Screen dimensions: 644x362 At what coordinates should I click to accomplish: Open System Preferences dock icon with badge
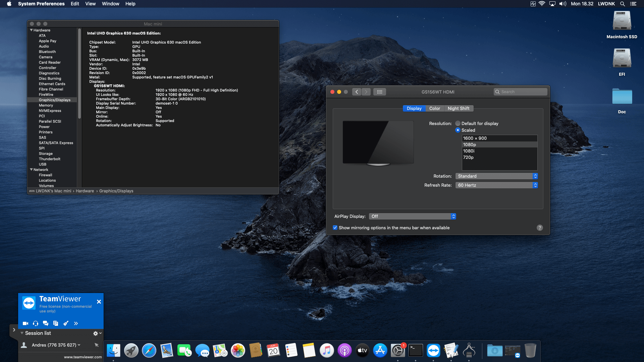(398, 351)
